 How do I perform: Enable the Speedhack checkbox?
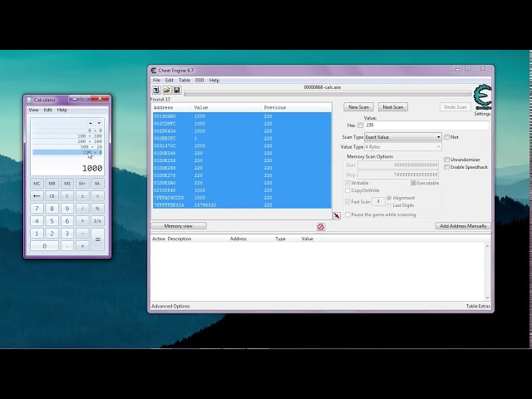[x=447, y=167]
